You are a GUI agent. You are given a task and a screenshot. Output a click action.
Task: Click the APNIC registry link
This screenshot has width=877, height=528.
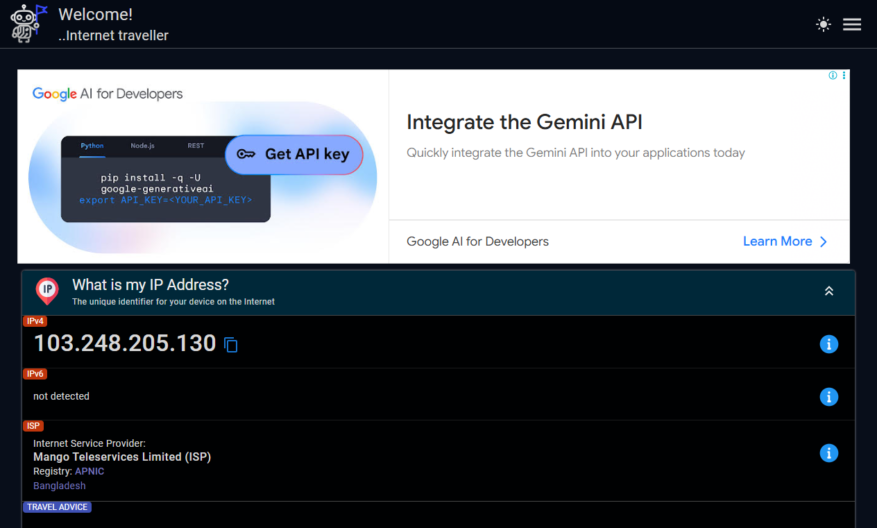click(x=89, y=472)
